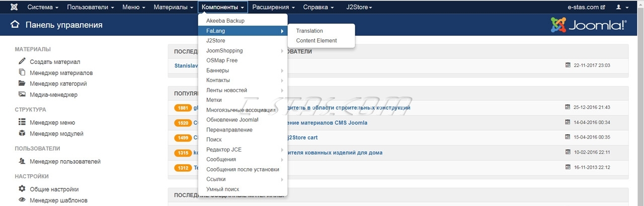The width and height of the screenshot is (644, 206).
Task: Click the Joomla logo icon in top bar
Action: pos(14,8)
